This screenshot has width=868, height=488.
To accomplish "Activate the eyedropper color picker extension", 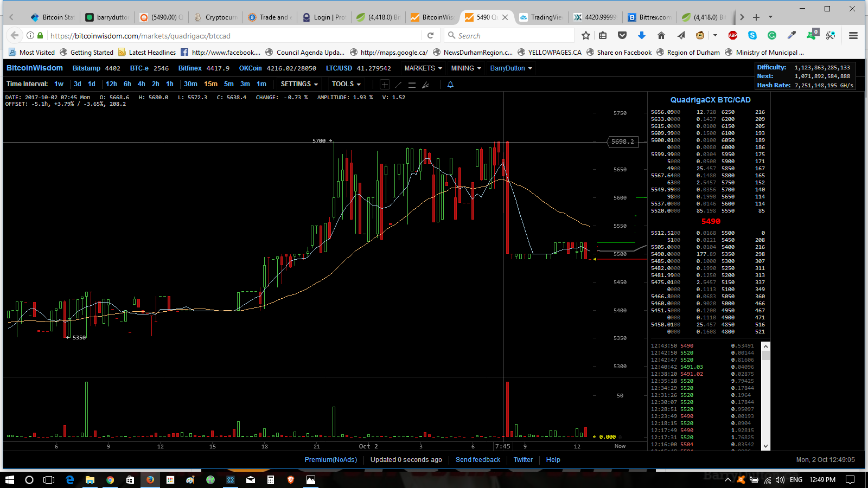I will click(x=792, y=36).
